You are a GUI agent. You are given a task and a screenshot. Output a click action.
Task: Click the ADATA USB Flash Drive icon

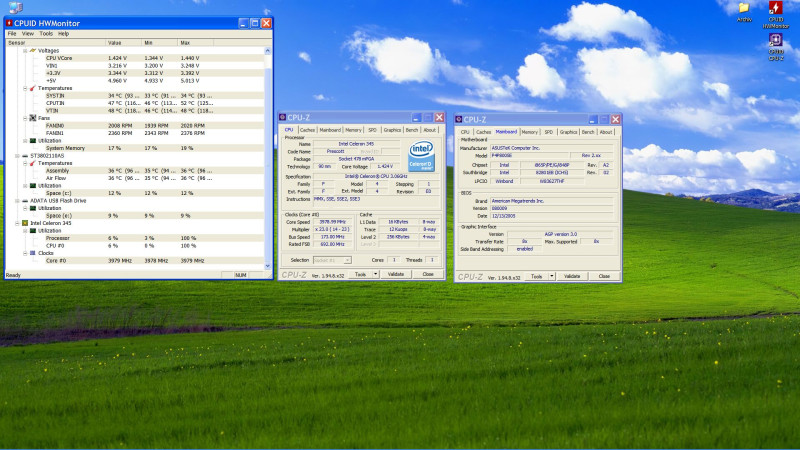point(24,201)
